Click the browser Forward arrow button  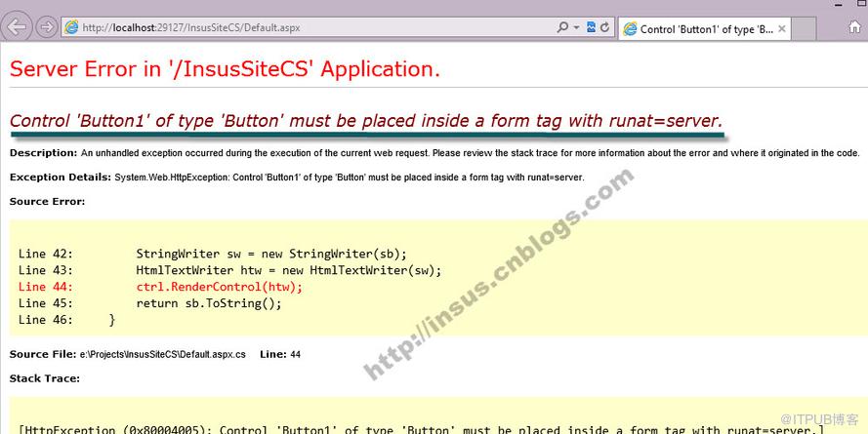(x=47, y=27)
